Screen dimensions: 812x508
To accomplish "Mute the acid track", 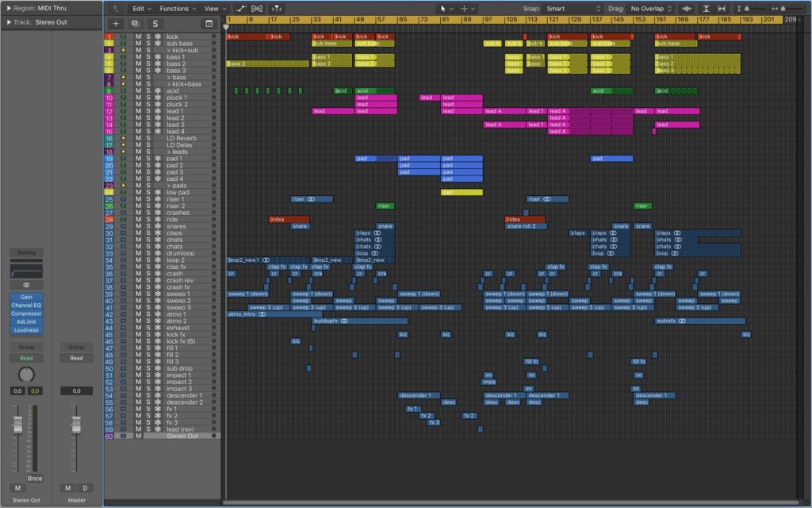I will point(138,90).
